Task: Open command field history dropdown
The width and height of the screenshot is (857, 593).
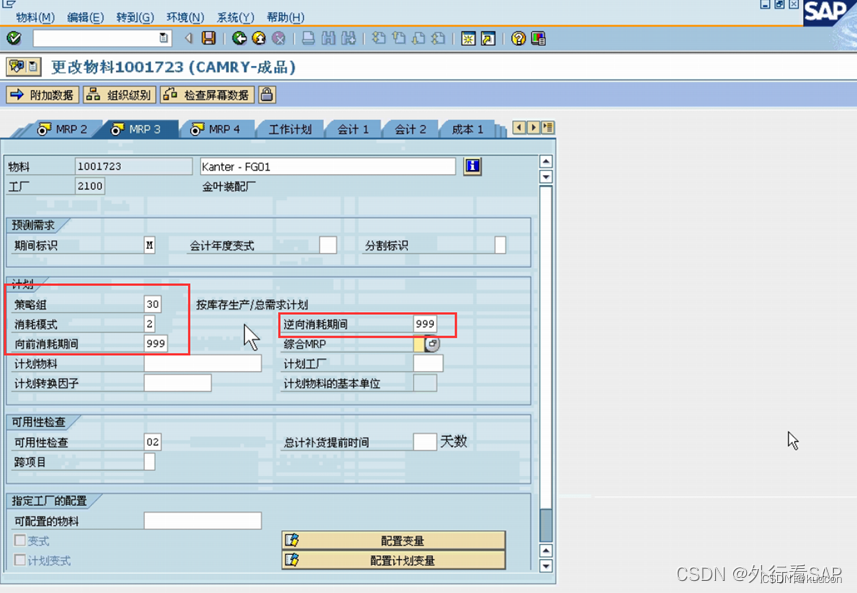Action: pos(163,38)
